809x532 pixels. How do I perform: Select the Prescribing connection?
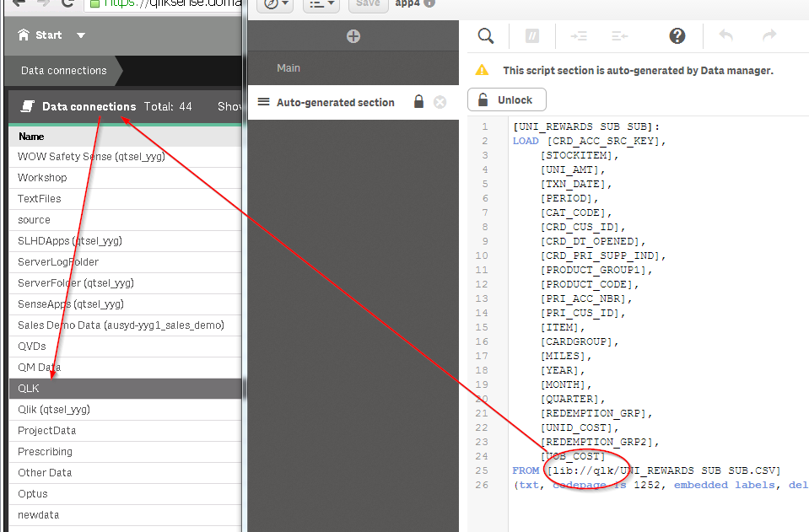click(126, 452)
